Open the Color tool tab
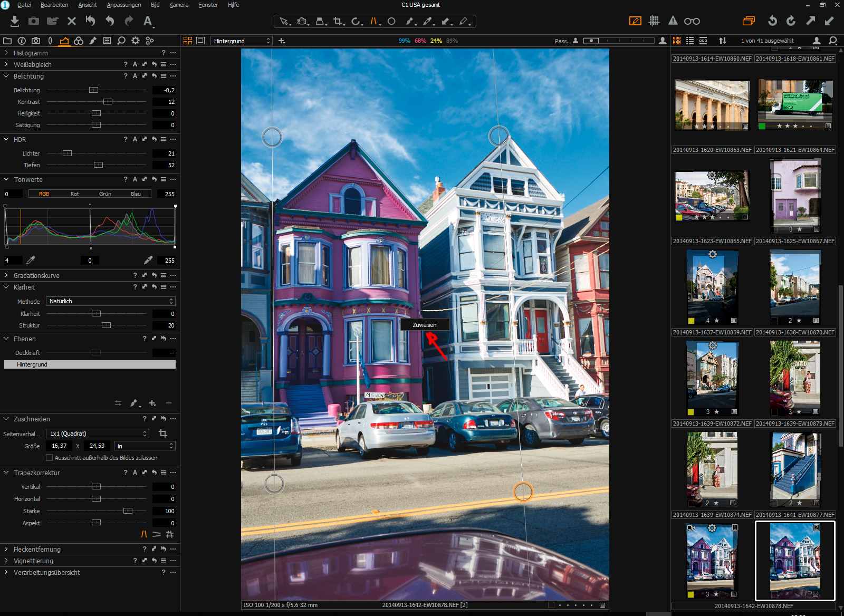This screenshot has width=844, height=616. [x=79, y=41]
